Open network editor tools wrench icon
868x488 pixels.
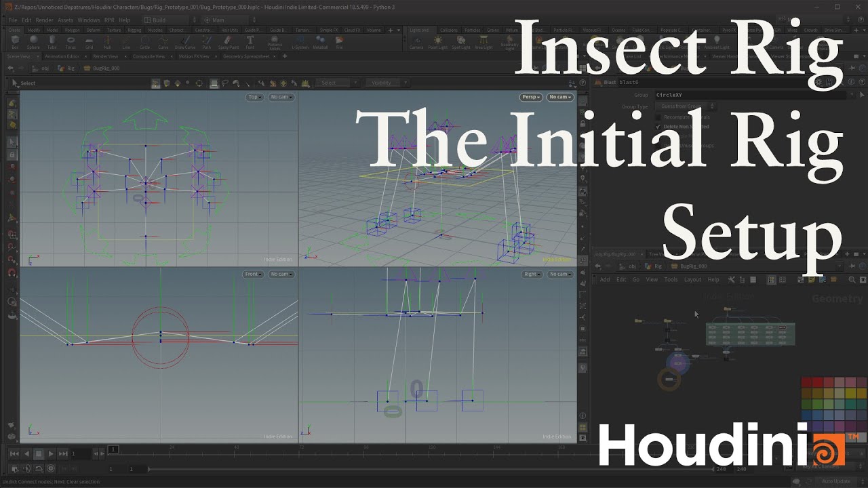pyautogui.click(x=732, y=279)
